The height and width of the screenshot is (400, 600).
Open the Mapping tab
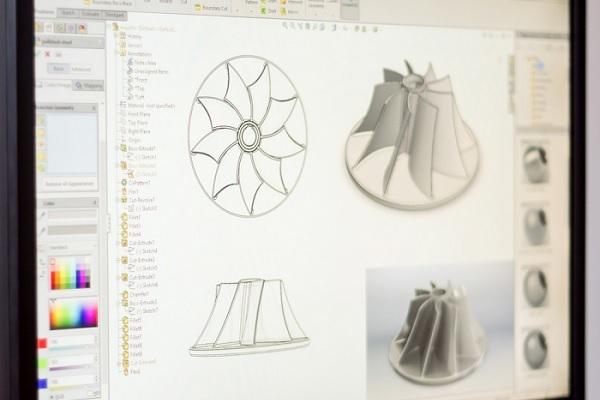pyautogui.click(x=88, y=86)
